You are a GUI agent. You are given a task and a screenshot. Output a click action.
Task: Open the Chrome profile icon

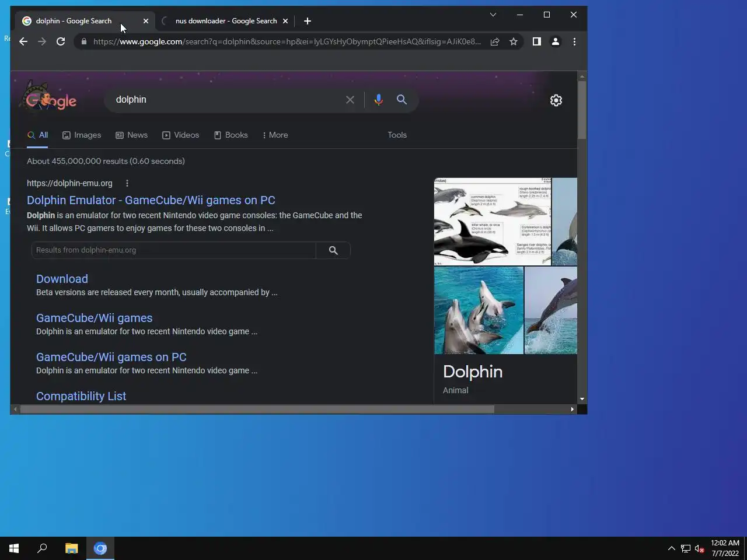click(x=556, y=41)
